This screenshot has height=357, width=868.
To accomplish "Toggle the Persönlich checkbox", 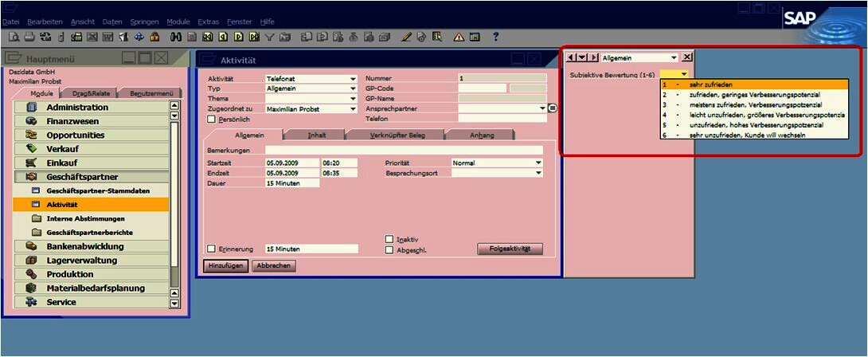I will tap(212, 119).
